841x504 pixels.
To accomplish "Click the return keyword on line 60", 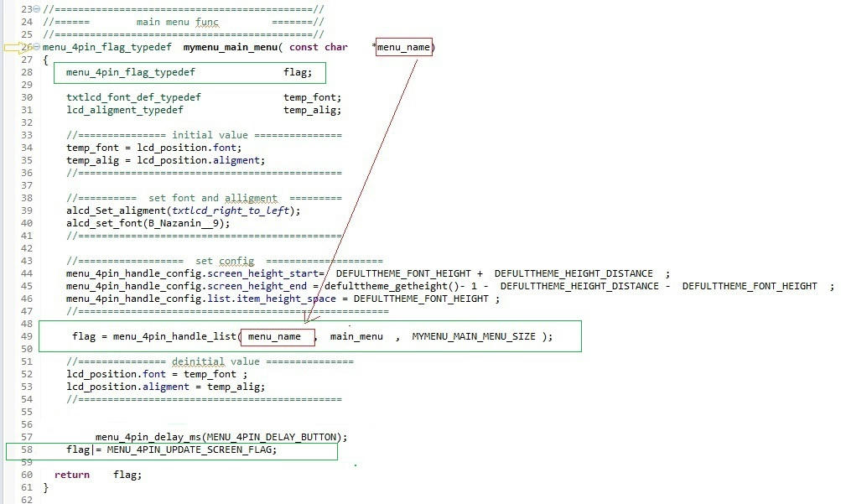I will click(x=72, y=475).
